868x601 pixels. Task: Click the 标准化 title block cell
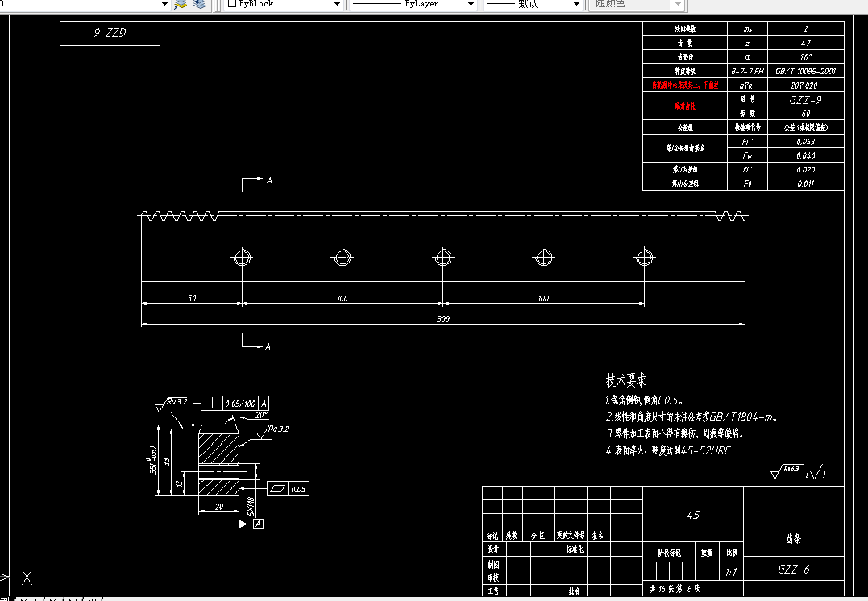575,549
